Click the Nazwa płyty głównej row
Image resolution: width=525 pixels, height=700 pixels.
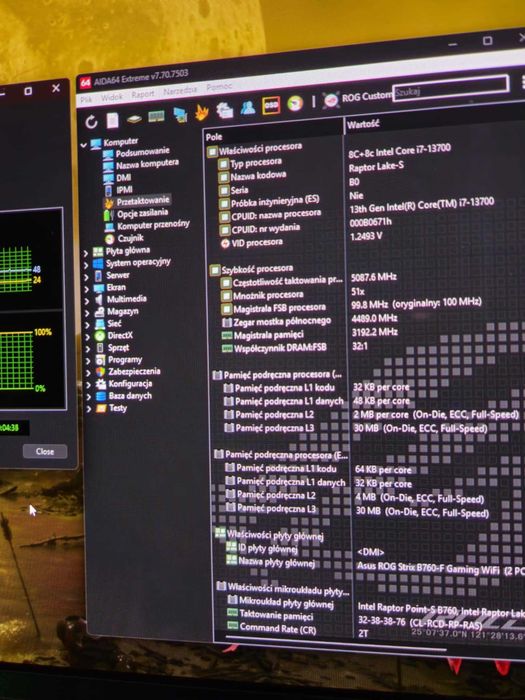point(276,562)
